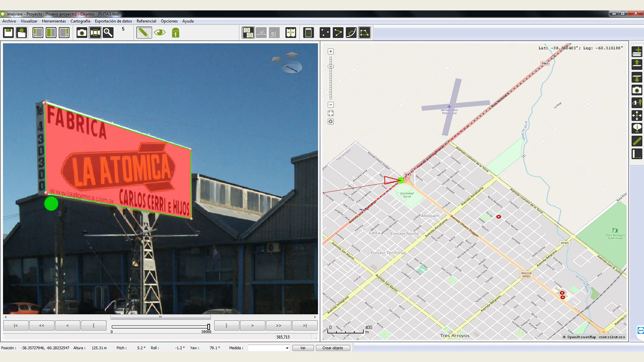Click the image horizontal scrollbar thumb
The width and height of the screenshot is (644, 362).
(160, 317)
